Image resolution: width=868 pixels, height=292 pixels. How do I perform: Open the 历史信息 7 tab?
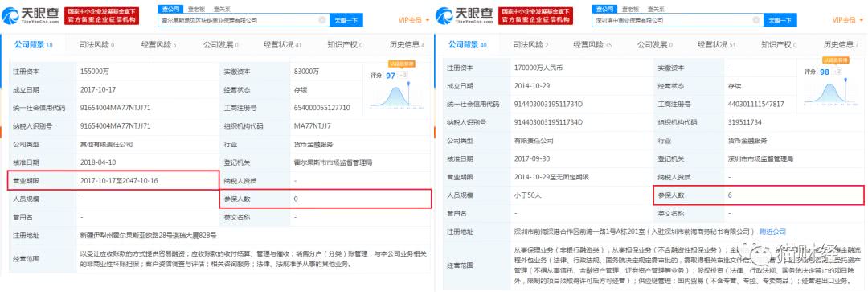tap(841, 44)
